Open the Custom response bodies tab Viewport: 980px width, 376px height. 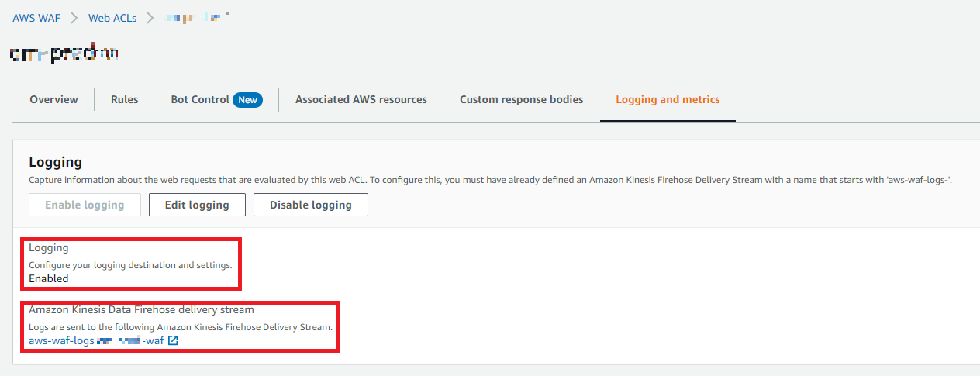click(x=521, y=100)
